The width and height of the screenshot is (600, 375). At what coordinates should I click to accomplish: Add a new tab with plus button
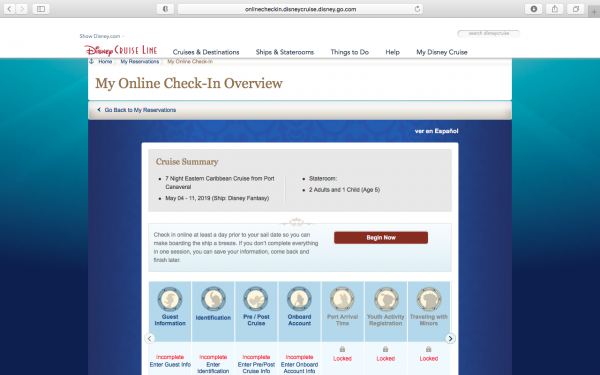[594, 11]
